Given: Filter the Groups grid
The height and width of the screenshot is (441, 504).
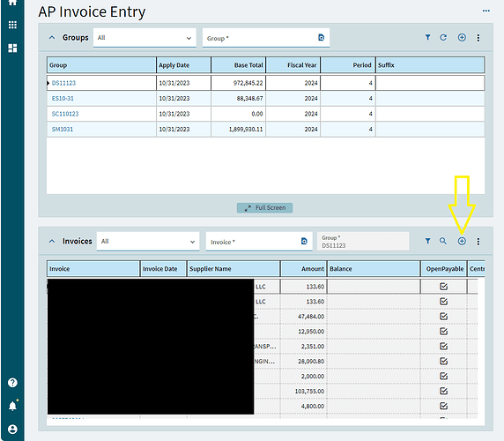Looking at the screenshot, I should [x=427, y=37].
